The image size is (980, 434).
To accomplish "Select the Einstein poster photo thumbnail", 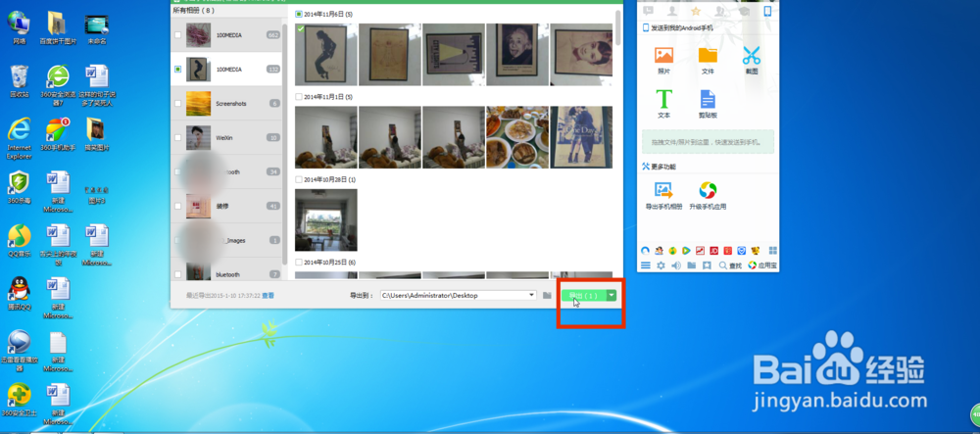I will coord(517,54).
